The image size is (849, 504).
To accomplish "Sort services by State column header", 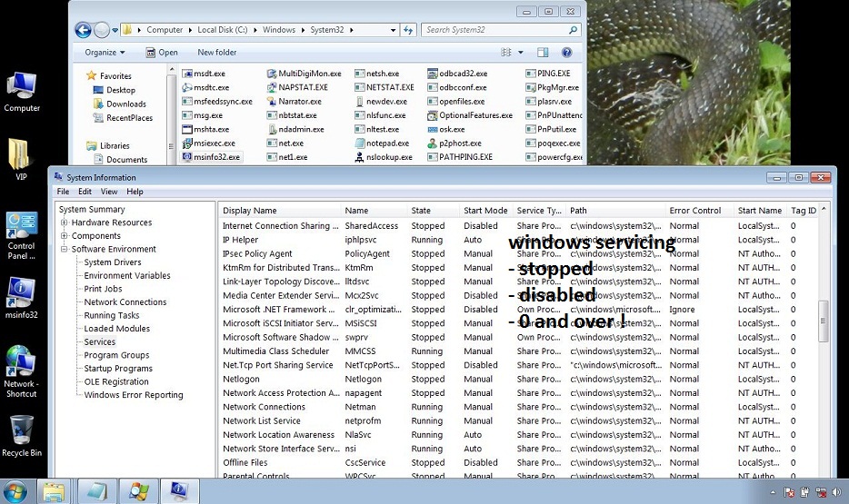I will (434, 211).
